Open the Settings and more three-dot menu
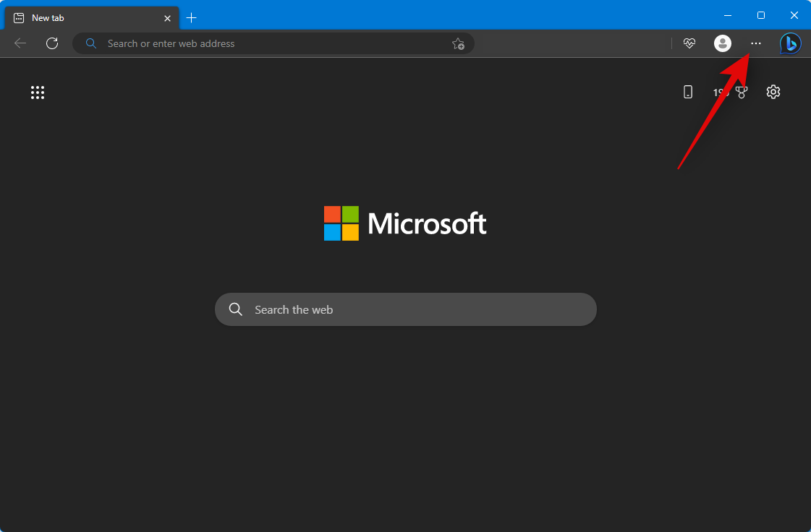Viewport: 811px width, 532px height. point(755,43)
